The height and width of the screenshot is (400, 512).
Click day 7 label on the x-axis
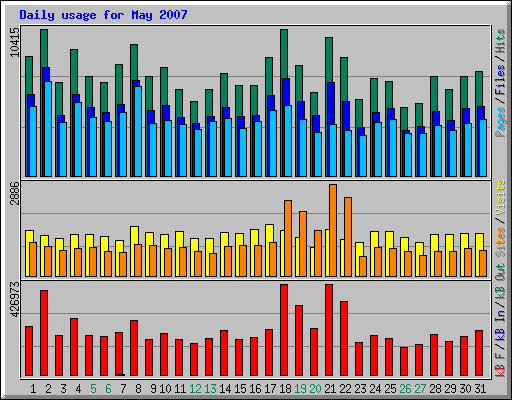(x=123, y=389)
